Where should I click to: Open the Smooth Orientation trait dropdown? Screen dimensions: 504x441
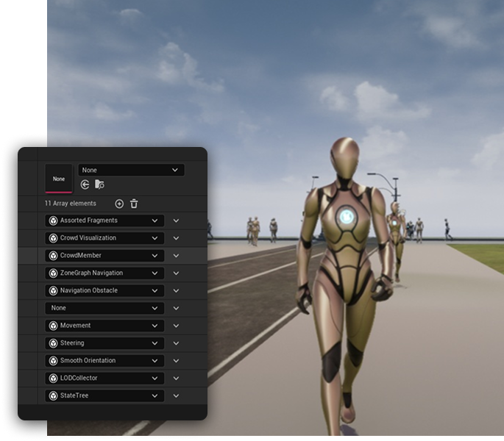tap(104, 361)
